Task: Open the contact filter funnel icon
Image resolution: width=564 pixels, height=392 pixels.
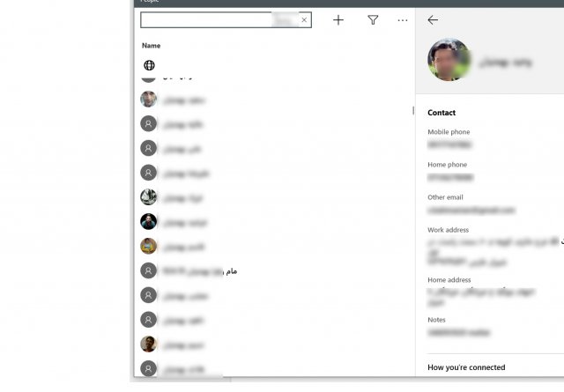Action: [373, 19]
